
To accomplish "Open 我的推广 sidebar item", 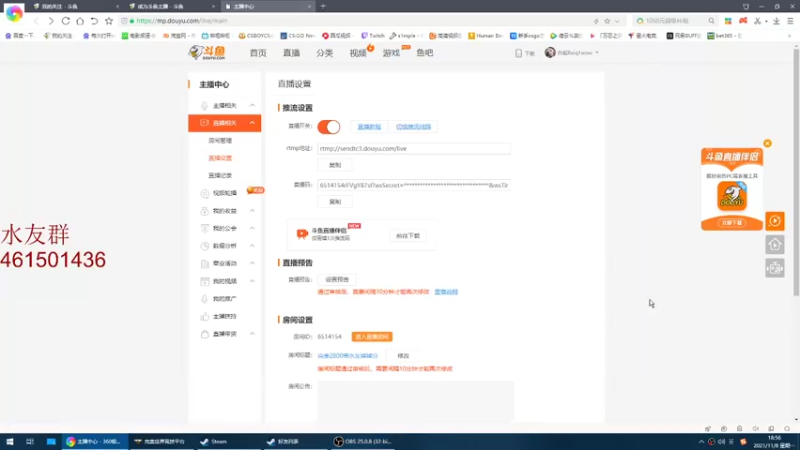I will (224, 299).
